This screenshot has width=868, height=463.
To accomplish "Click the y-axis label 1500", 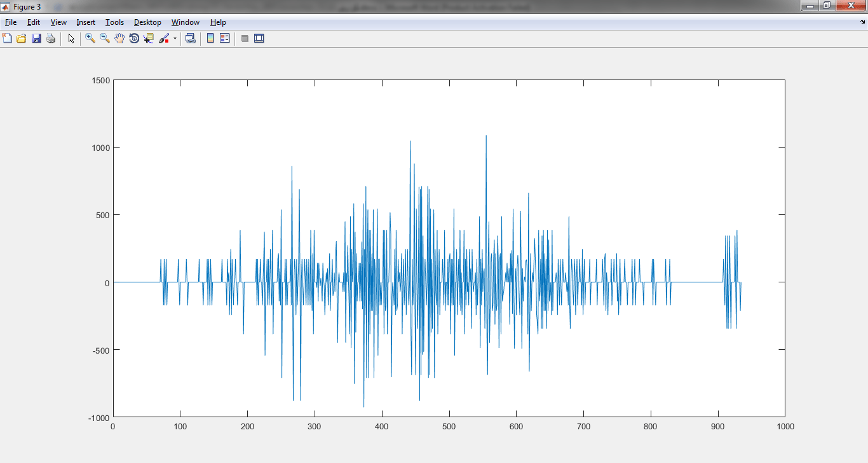I will pyautogui.click(x=102, y=80).
